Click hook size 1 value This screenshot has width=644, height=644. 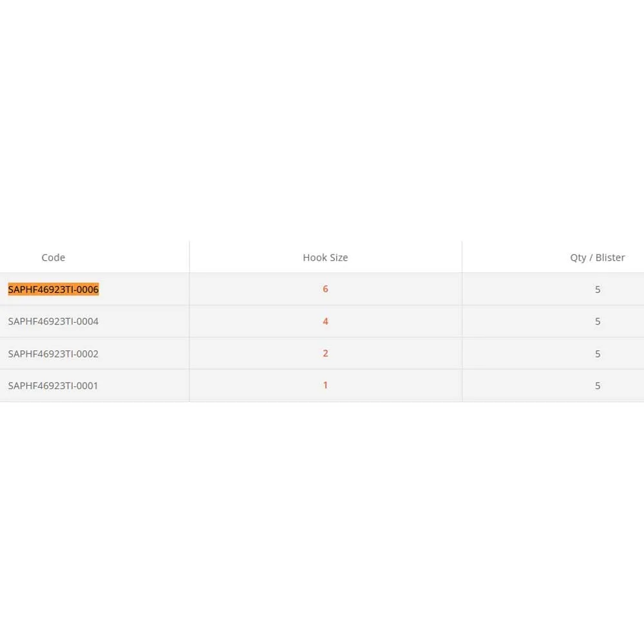coord(325,385)
